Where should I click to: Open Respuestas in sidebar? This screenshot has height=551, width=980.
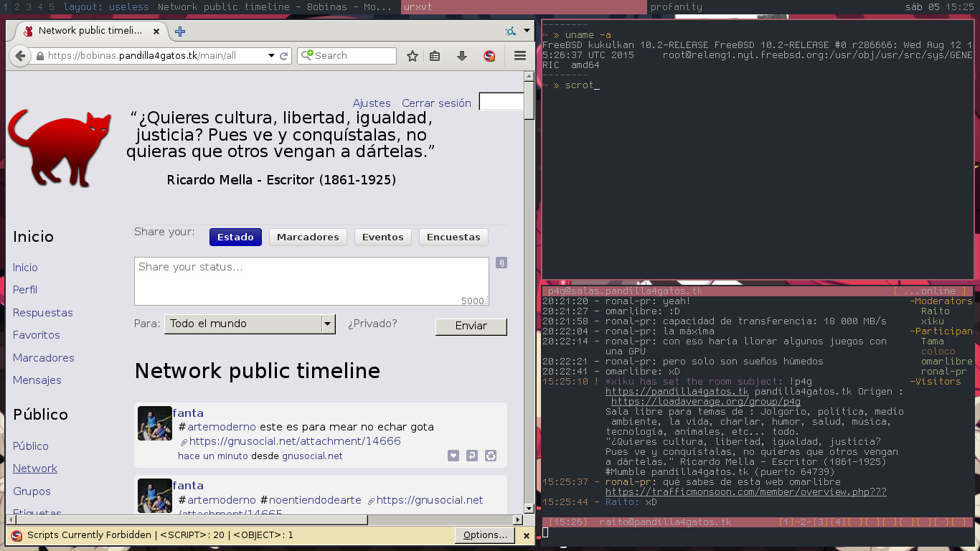[x=43, y=313]
